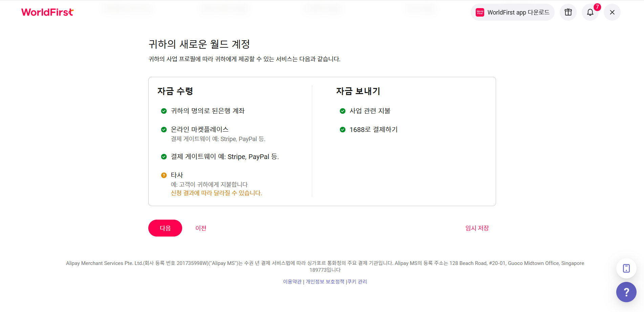Click the 귀하의 명의로 된은행 계좌 item
Screen dimensions: 644x312
(208, 111)
